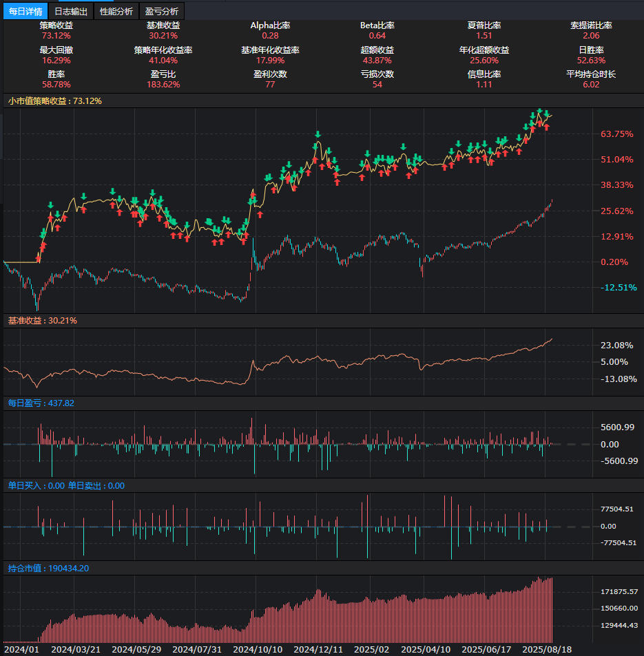
Task: Click the 基准收益 panel title
Action: tap(42, 321)
